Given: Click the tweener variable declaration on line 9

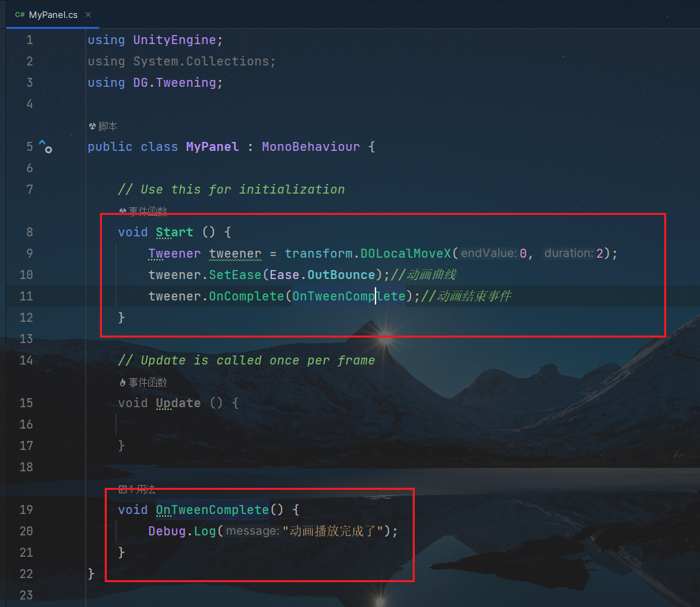Looking at the screenshot, I should pyautogui.click(x=235, y=254).
